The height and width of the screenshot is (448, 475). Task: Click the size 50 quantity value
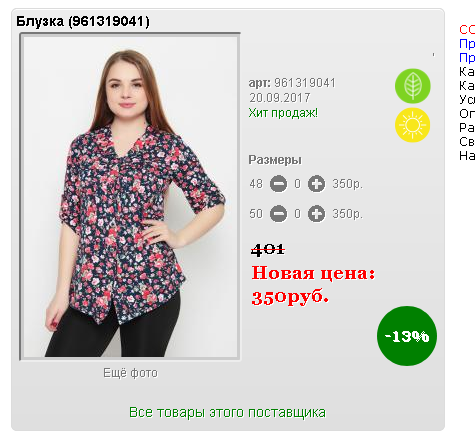point(297,214)
